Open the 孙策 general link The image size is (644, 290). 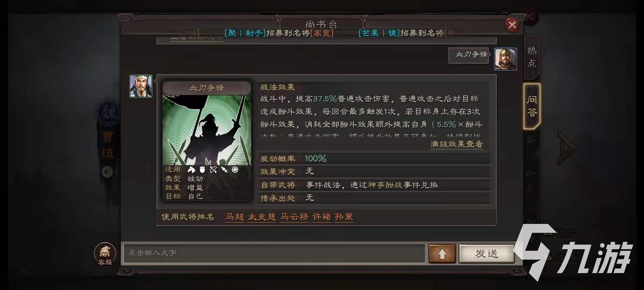[x=344, y=217]
